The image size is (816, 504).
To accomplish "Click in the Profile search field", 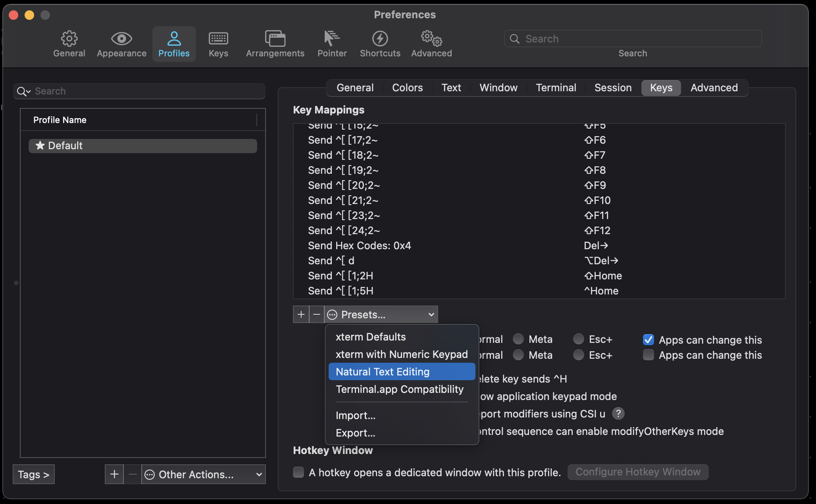I will pos(140,92).
